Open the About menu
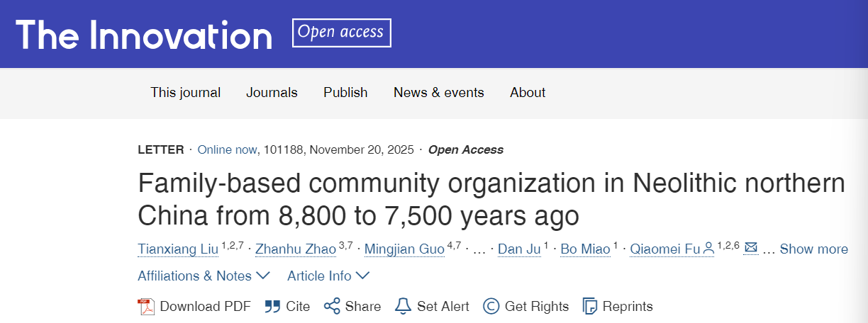 coord(528,93)
